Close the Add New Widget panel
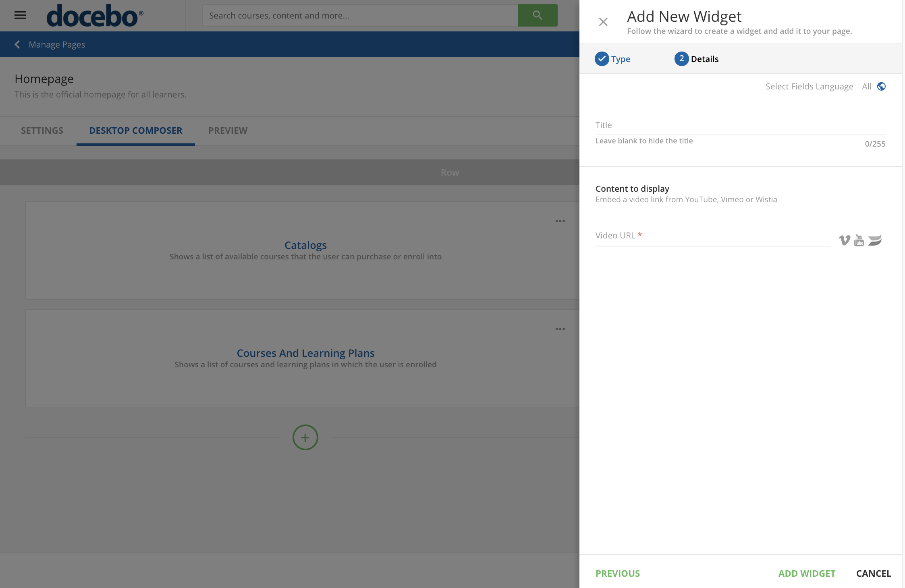This screenshot has width=905, height=588. tap(603, 22)
